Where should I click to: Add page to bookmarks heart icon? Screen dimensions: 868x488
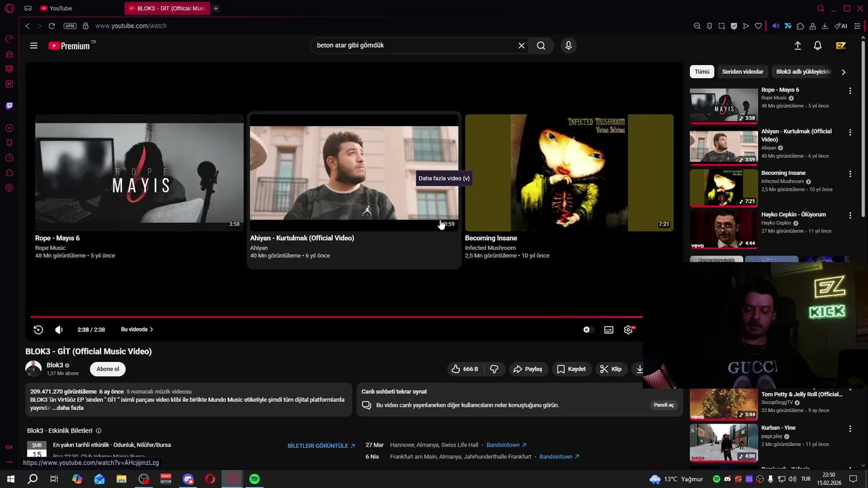[x=758, y=26]
